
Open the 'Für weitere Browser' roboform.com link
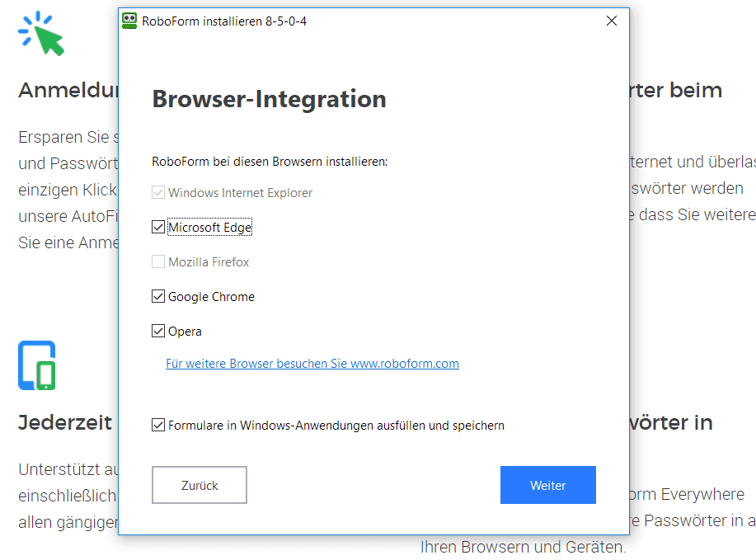pyautogui.click(x=312, y=363)
